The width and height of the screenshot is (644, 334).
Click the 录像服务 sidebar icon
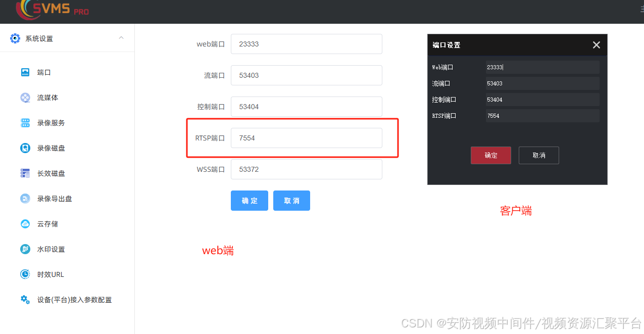click(25, 123)
